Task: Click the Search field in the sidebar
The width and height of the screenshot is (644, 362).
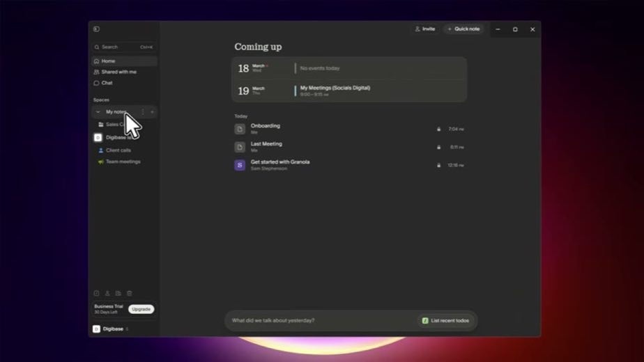Action: pyautogui.click(x=124, y=47)
